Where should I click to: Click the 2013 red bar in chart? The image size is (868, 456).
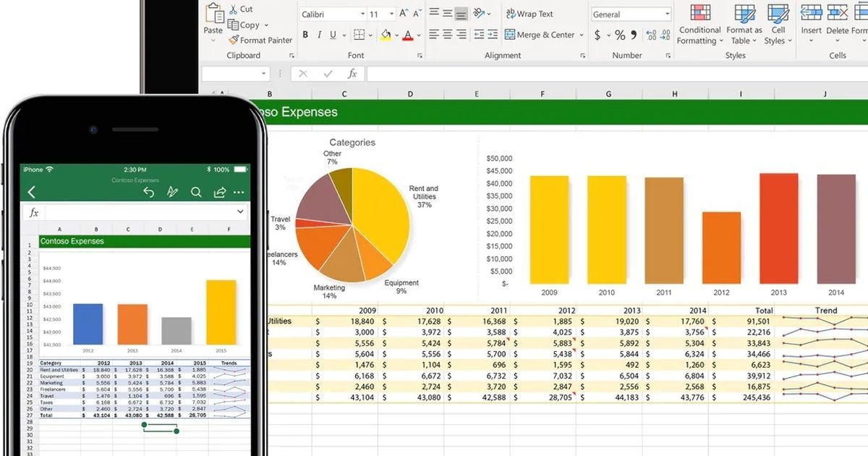pyautogui.click(x=779, y=228)
